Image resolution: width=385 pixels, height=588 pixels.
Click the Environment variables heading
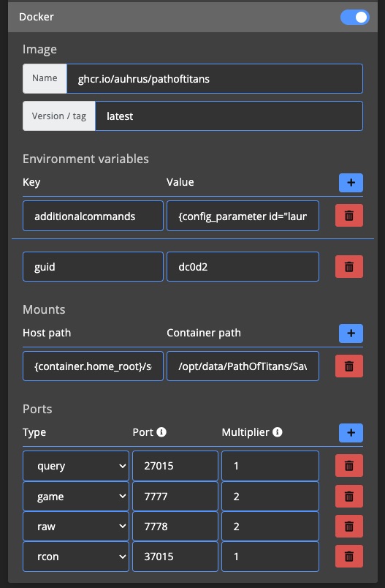(x=85, y=159)
